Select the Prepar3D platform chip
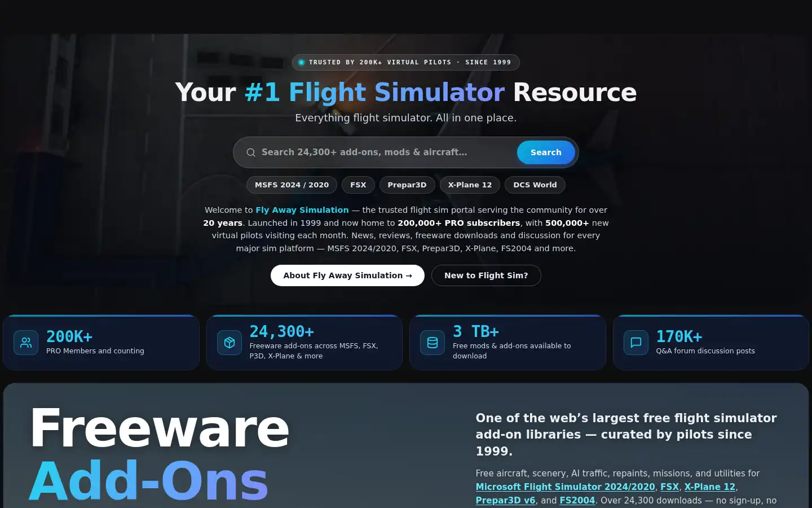This screenshot has height=508, width=812. [x=407, y=185]
